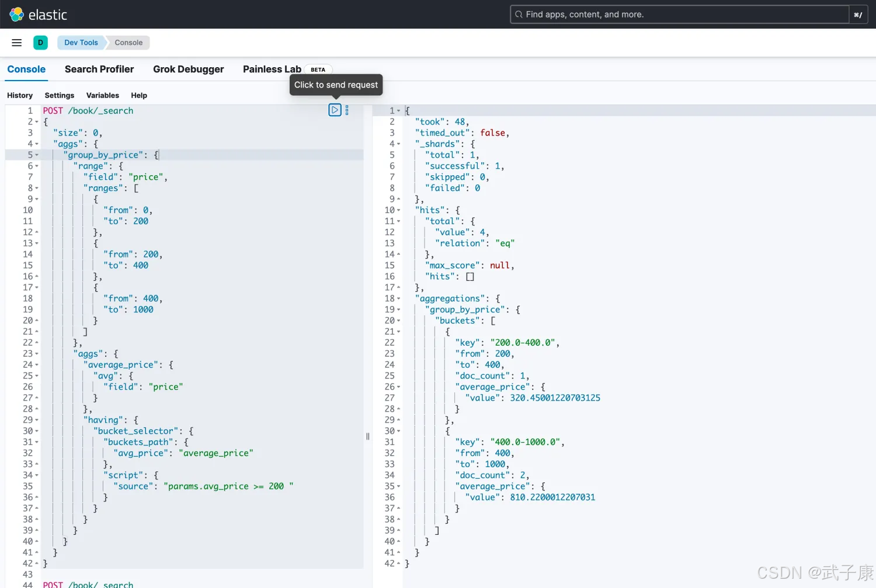Click the keyboard shortcut icon in search bar
The height and width of the screenshot is (588, 876).
coord(857,15)
